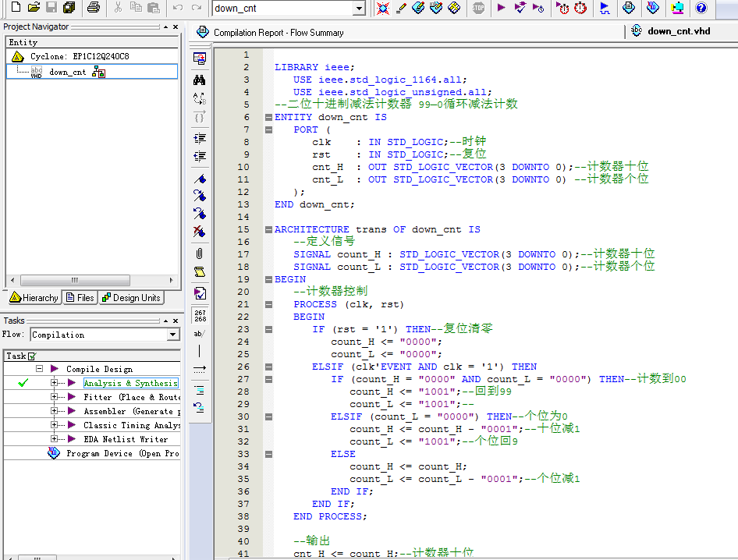Open the project name down_cnt dropdown

[359, 9]
